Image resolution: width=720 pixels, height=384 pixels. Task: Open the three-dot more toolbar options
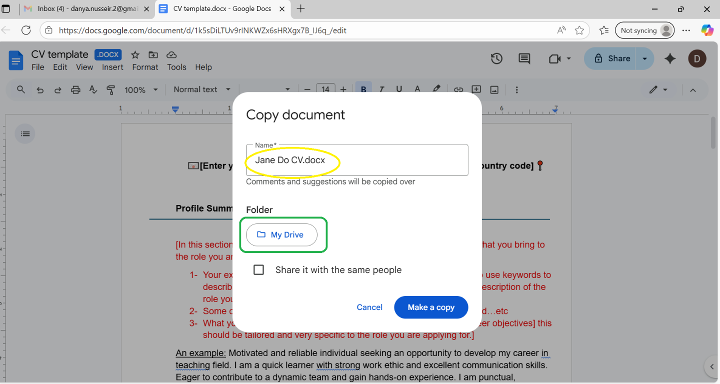pyautogui.click(x=517, y=90)
